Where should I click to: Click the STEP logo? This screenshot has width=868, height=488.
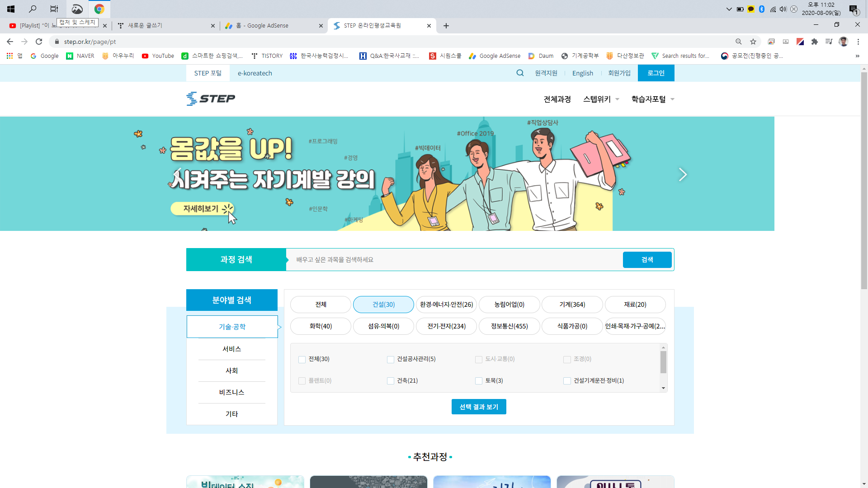pyautogui.click(x=211, y=99)
